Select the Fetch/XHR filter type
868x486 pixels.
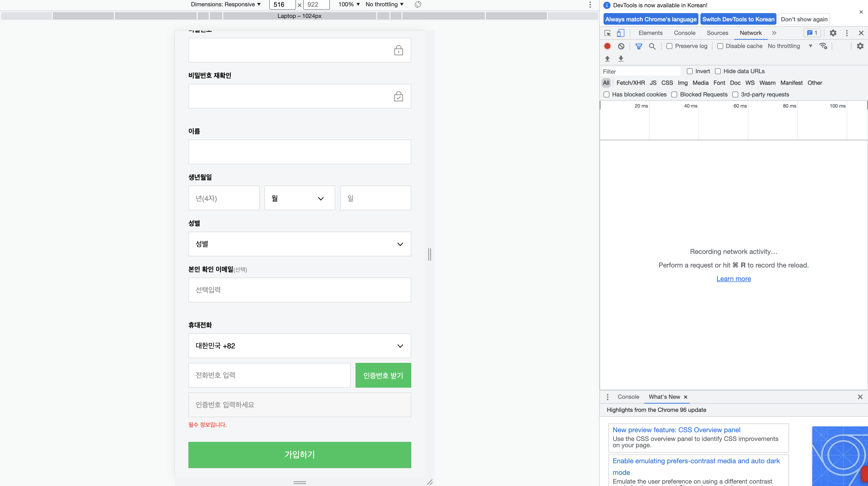point(630,83)
